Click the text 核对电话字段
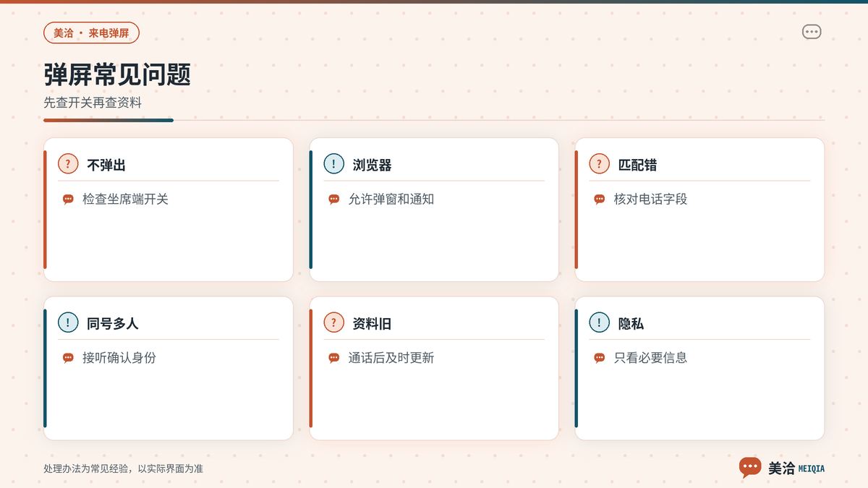 (x=650, y=200)
